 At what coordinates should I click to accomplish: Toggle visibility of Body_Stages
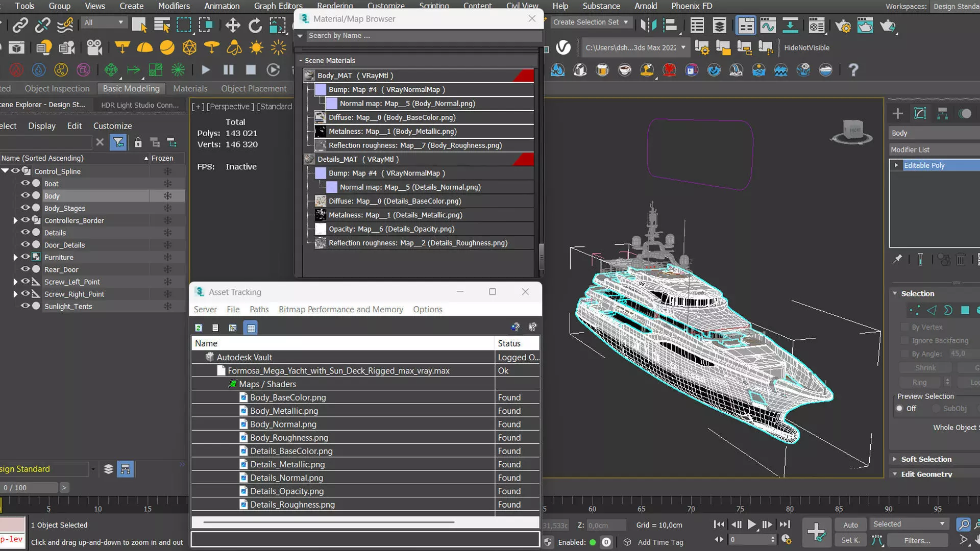pyautogui.click(x=24, y=208)
